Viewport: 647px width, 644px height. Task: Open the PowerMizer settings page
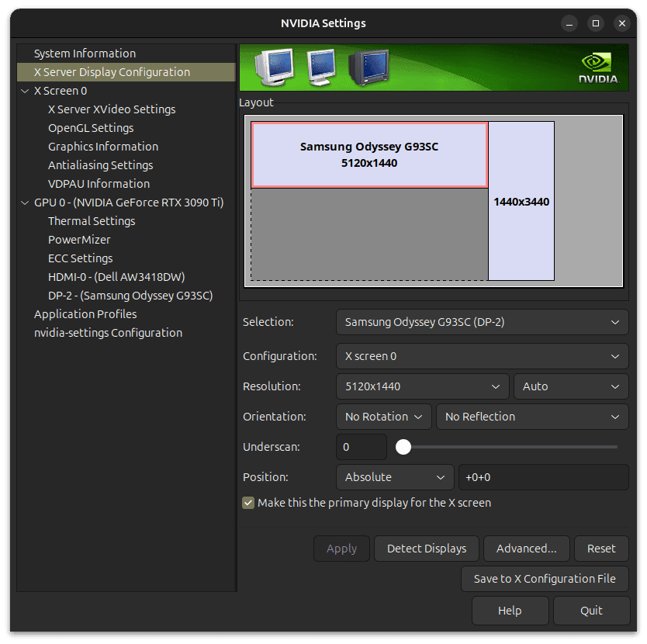click(x=79, y=240)
